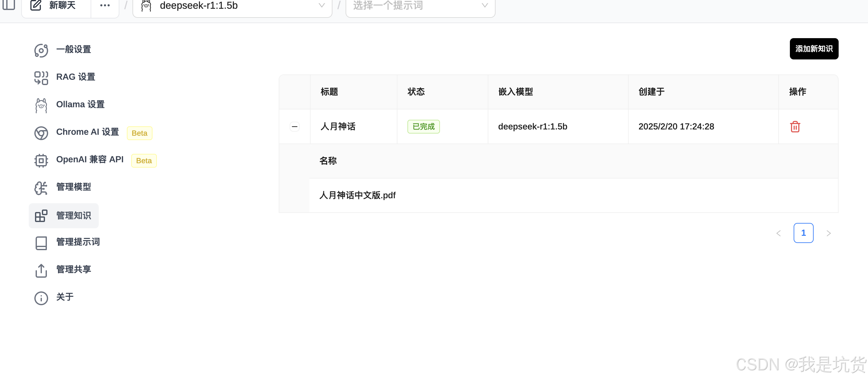
Task: Go to previous page arrow
Action: pos(778,233)
